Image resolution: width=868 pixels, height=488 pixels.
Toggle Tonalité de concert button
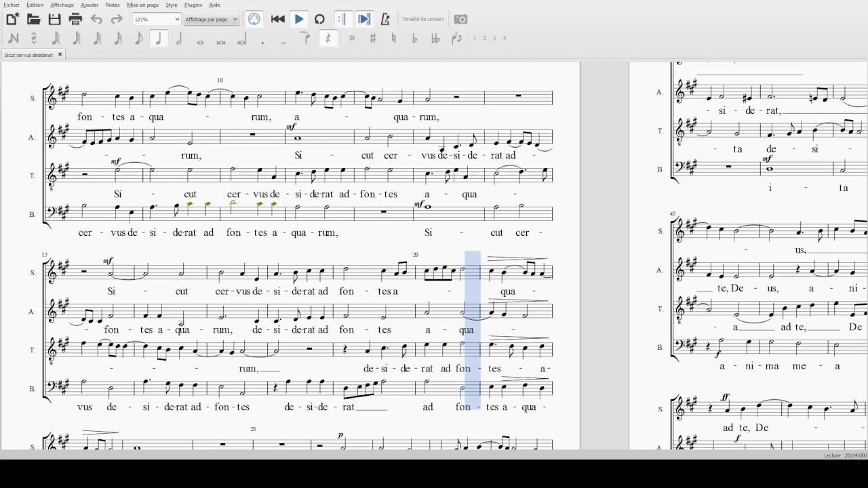pyautogui.click(x=422, y=19)
